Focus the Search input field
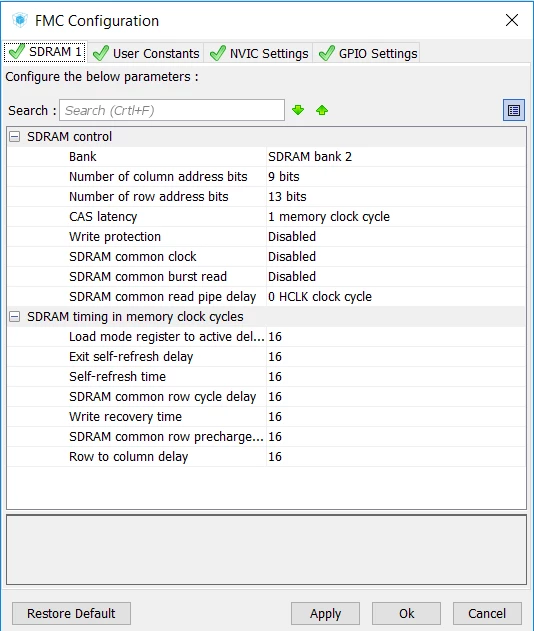Viewport: 534px width, 631px height. pos(172,110)
